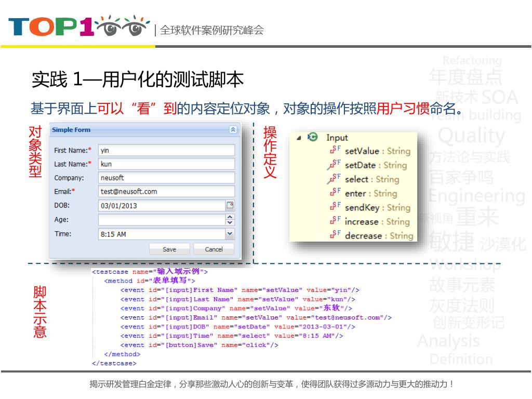Click the select field icon
The image size is (532, 399).
click(335, 179)
